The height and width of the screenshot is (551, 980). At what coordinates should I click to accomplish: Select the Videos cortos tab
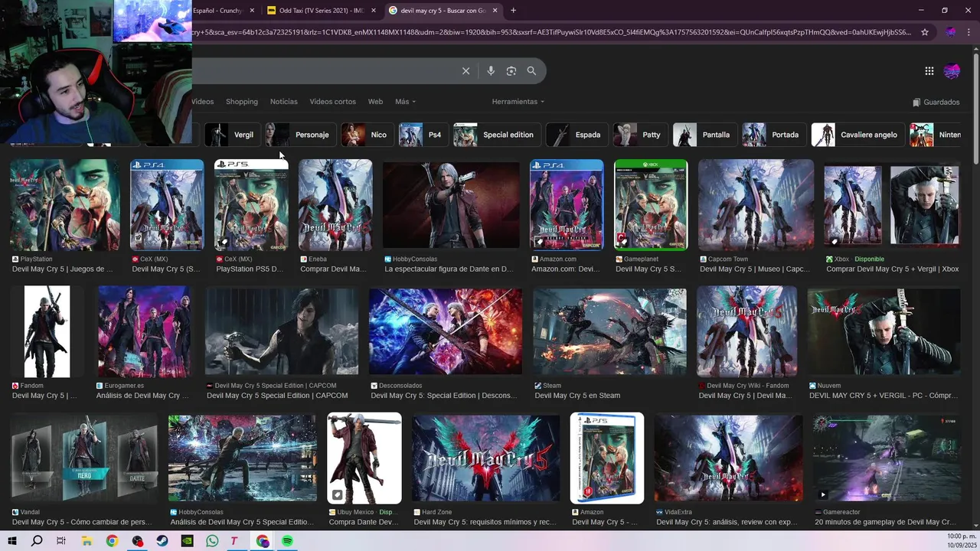(332, 102)
